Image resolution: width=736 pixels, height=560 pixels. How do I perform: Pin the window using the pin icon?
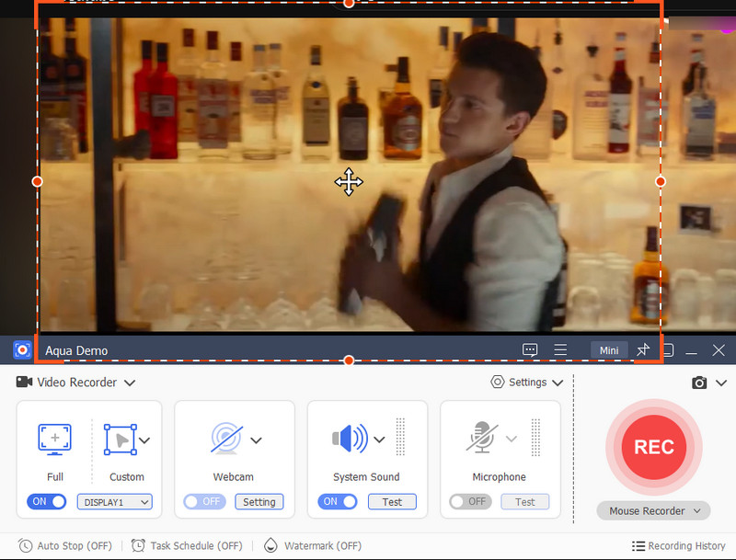click(x=644, y=350)
